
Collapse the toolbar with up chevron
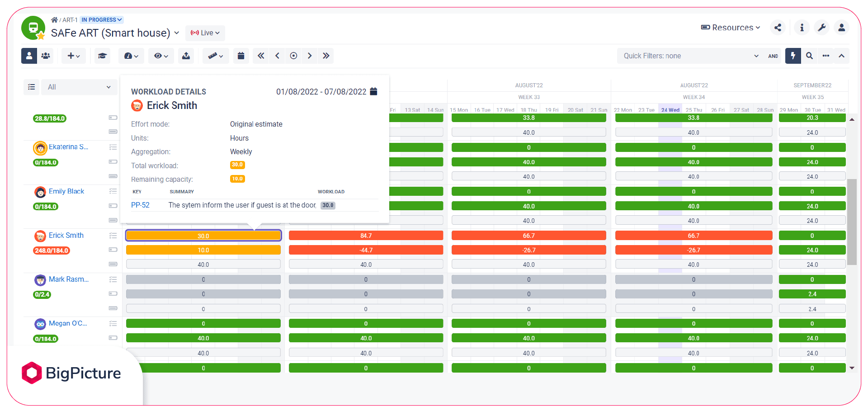point(841,56)
